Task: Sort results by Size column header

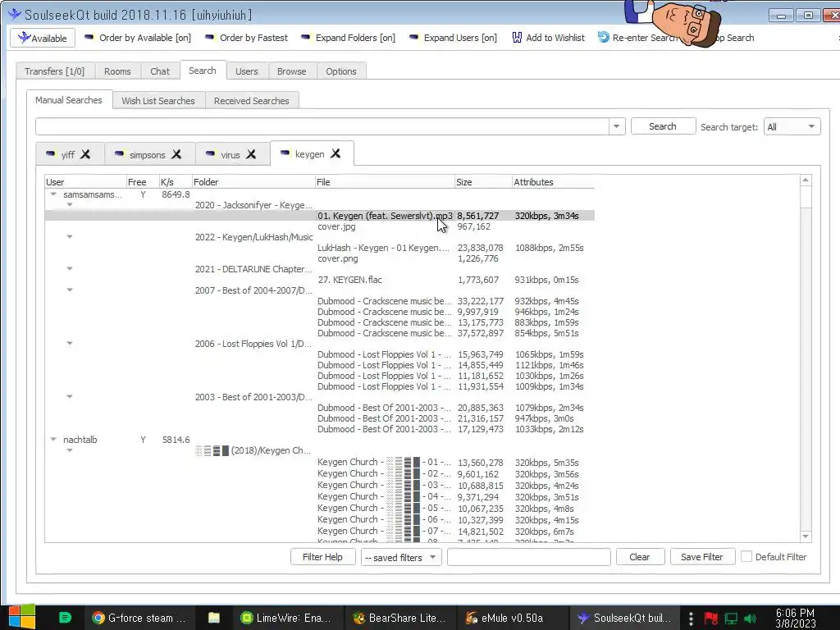Action: 483,182
